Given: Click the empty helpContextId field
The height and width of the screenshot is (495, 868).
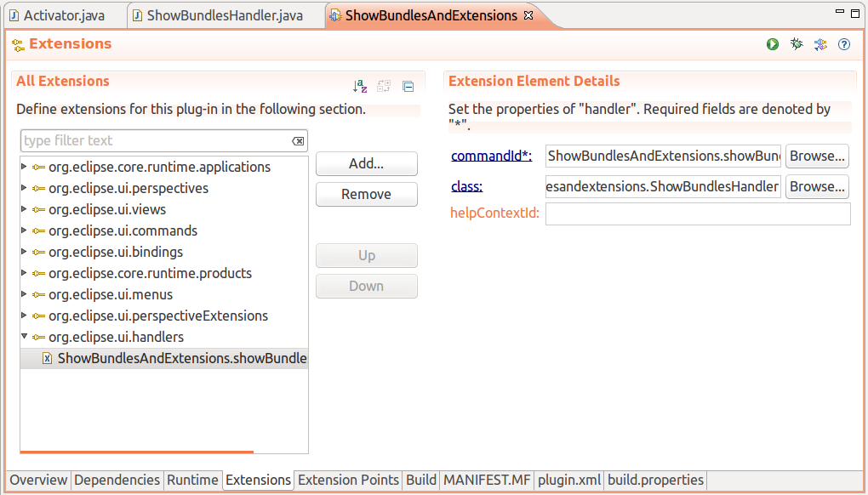Looking at the screenshot, I should 698,213.
